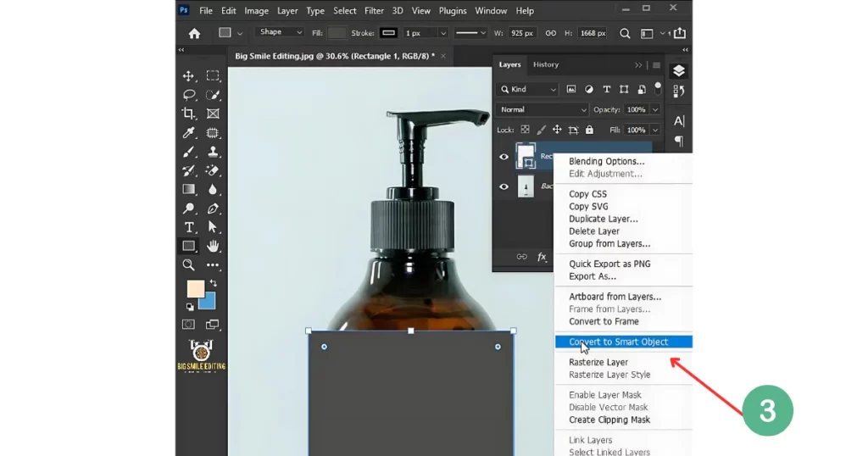Toggle shape layer filter
This screenshot has width=868, height=456.
[x=624, y=89]
